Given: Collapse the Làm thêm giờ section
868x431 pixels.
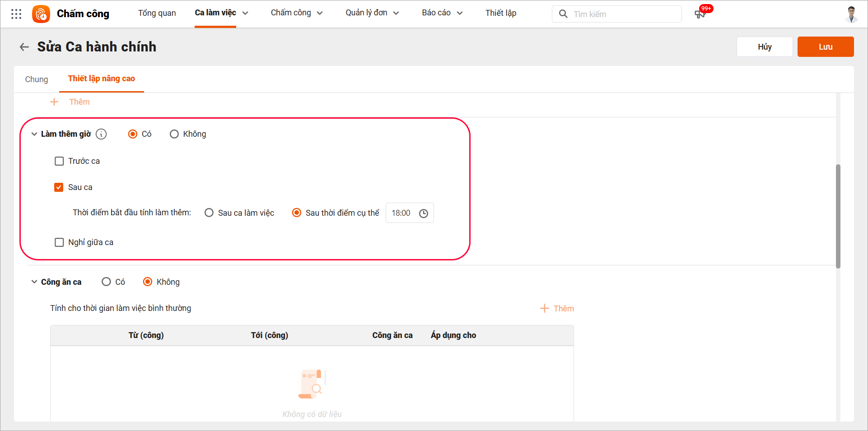Looking at the screenshot, I should (34, 134).
